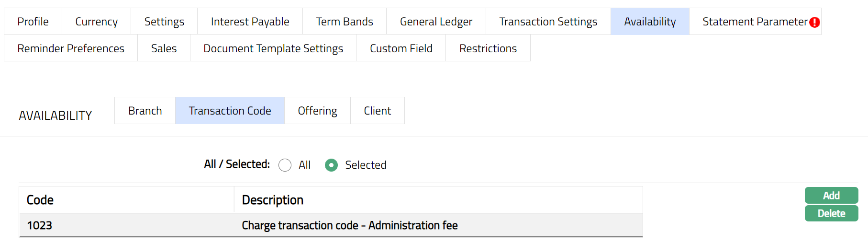Go to the Restrictions tab
868x243 pixels.
click(x=488, y=48)
